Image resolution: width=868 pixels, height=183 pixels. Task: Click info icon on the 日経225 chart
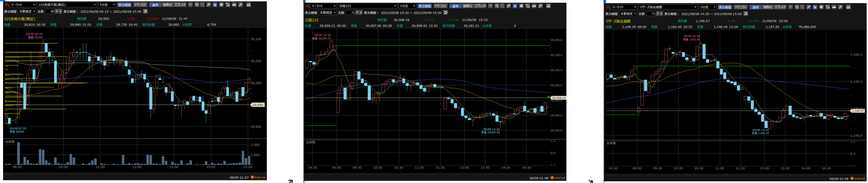click(x=521, y=6)
